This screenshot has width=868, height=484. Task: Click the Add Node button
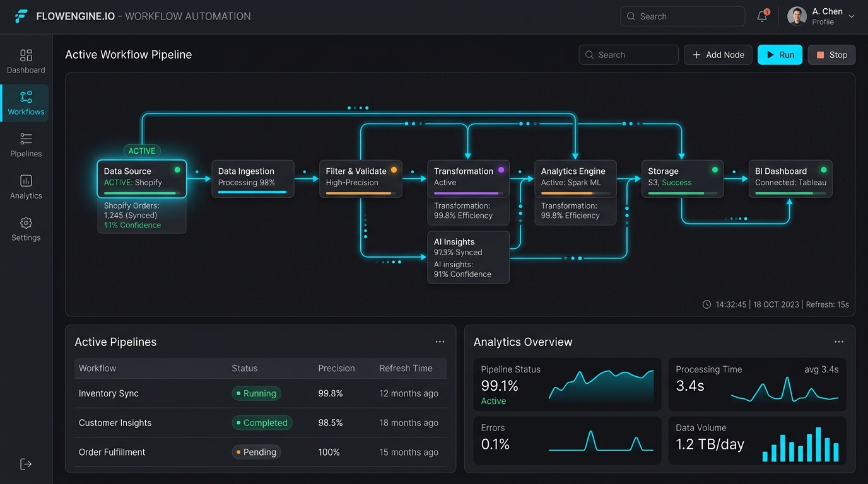tap(718, 55)
